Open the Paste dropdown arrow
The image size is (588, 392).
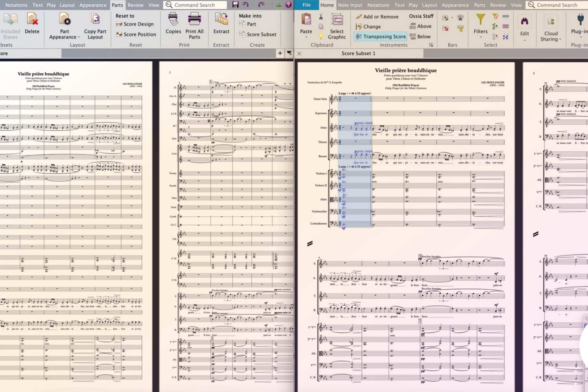coord(306,36)
